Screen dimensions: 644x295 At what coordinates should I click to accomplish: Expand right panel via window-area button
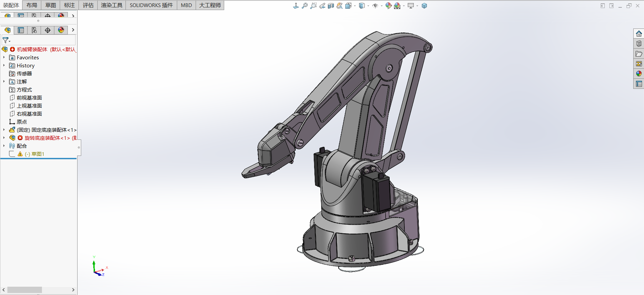point(611,6)
